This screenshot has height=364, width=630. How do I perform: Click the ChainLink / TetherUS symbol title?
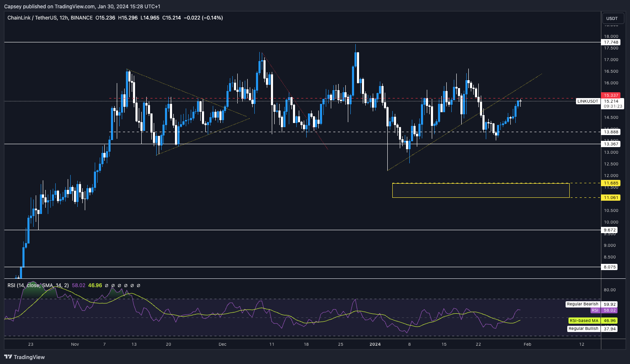click(38, 18)
